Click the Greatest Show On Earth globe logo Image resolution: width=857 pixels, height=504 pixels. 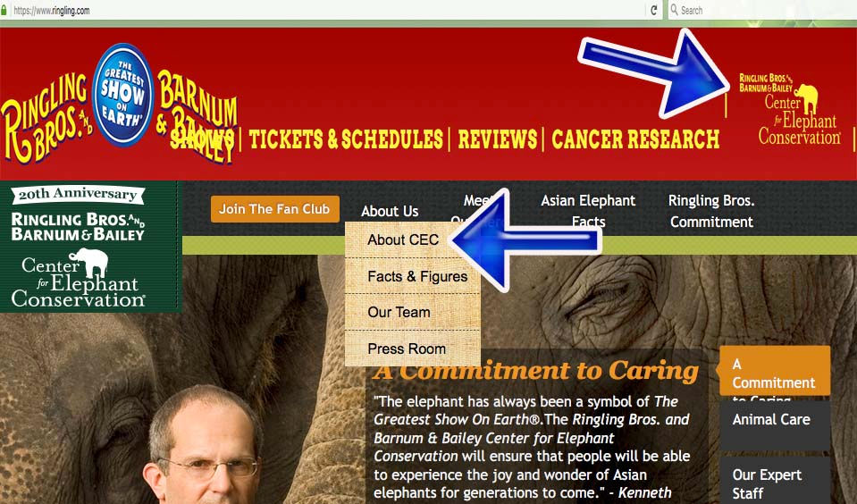123,95
